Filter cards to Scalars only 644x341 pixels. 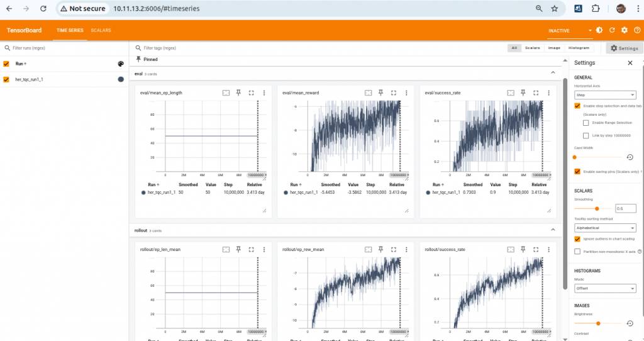tap(532, 48)
